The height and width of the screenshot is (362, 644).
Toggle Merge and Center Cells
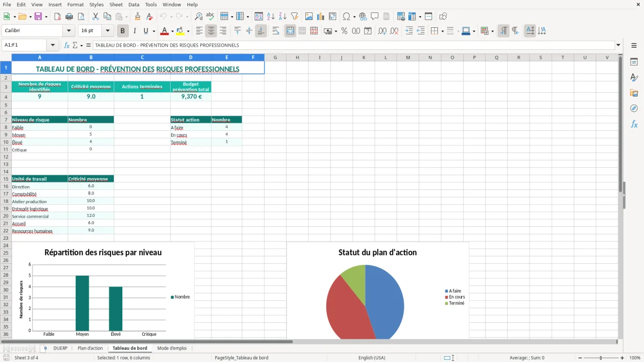click(x=290, y=31)
